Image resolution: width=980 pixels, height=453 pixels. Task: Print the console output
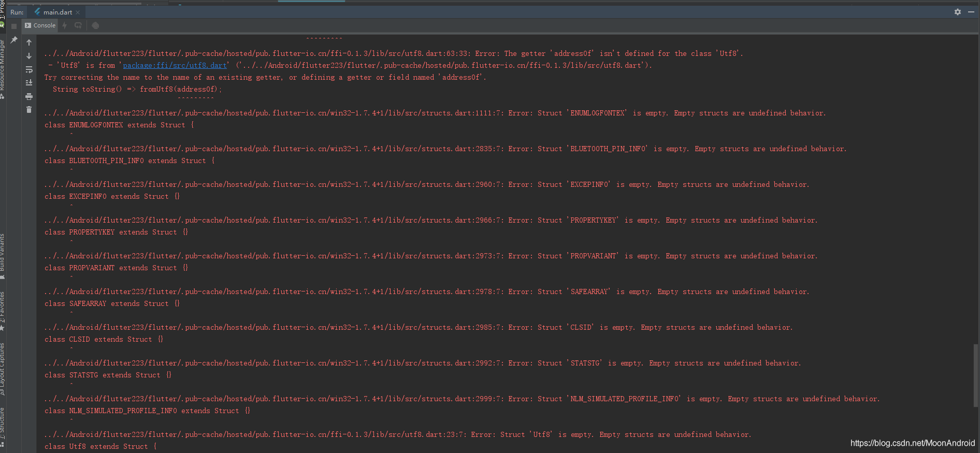(x=29, y=96)
